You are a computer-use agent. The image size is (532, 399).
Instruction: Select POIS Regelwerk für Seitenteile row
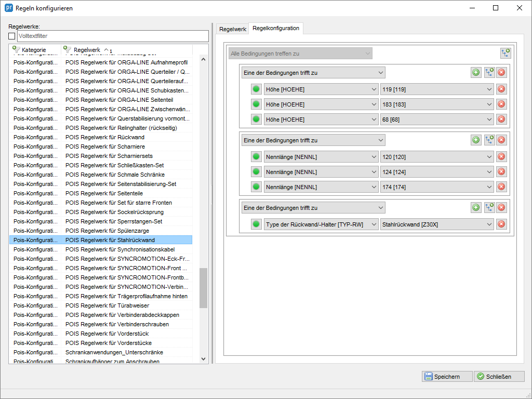(101, 193)
